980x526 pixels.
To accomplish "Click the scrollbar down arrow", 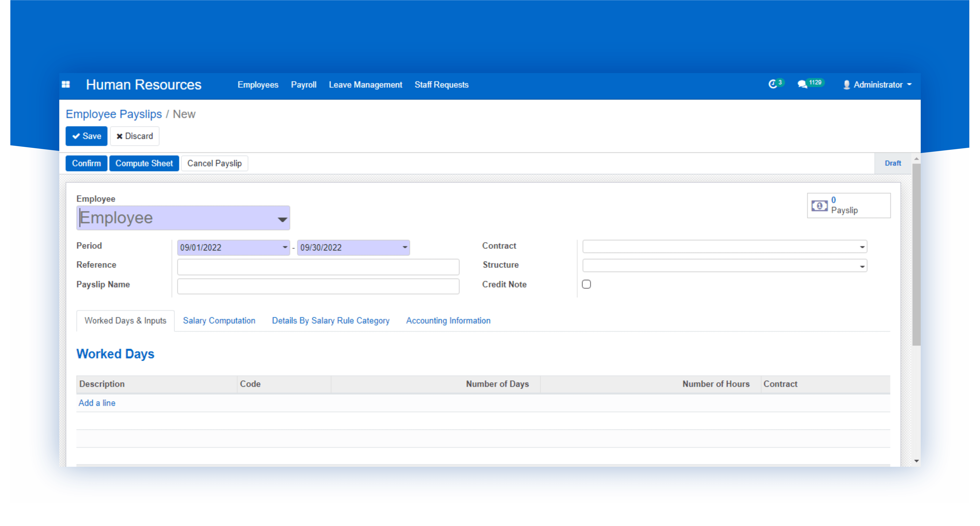I will 916,461.
